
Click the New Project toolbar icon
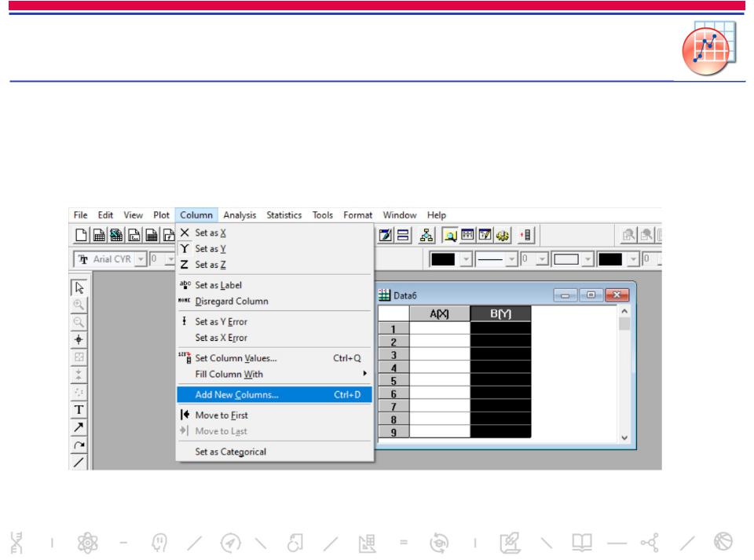(x=81, y=235)
